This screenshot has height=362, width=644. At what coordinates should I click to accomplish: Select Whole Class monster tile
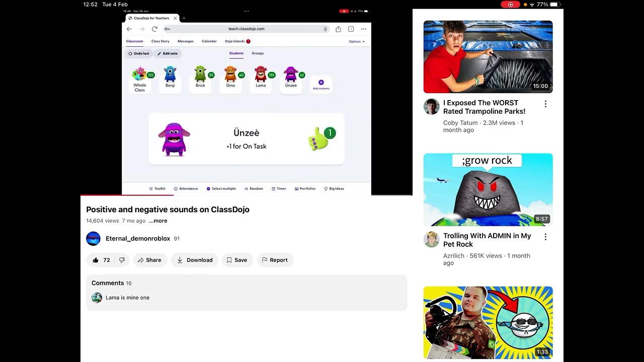[140, 79]
